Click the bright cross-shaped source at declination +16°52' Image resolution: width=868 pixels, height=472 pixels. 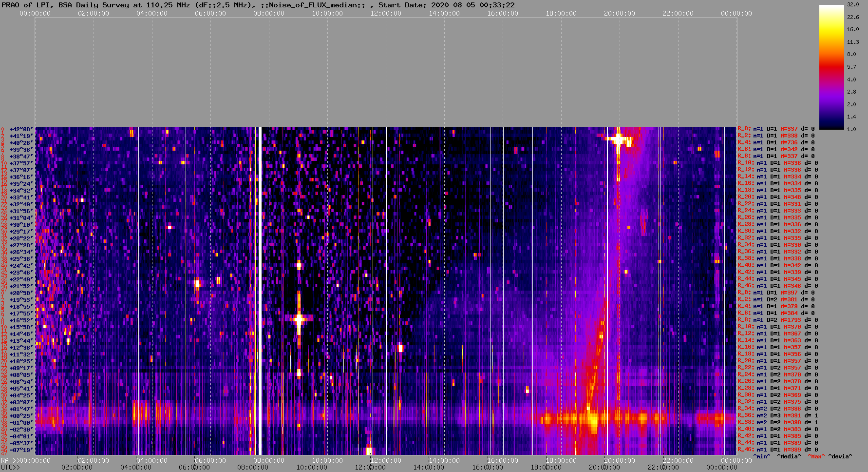[299, 320]
